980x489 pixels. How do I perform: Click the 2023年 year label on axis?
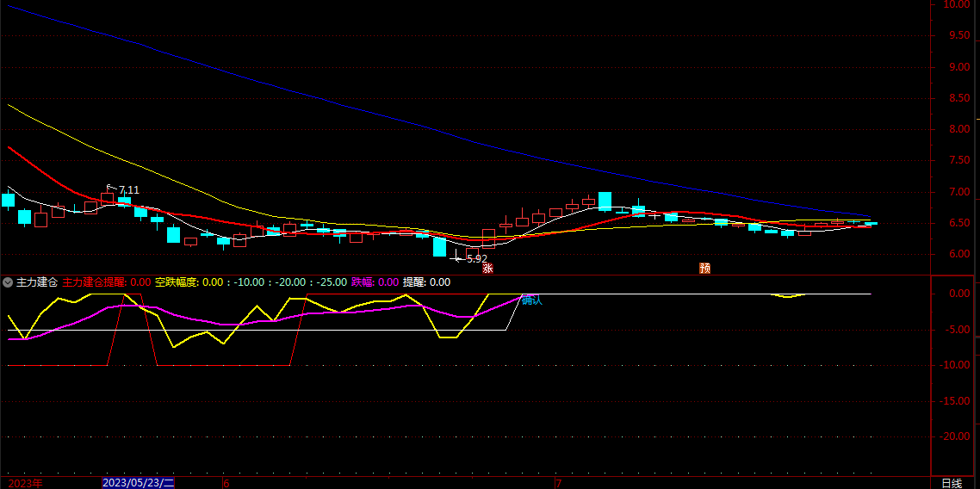(x=26, y=483)
